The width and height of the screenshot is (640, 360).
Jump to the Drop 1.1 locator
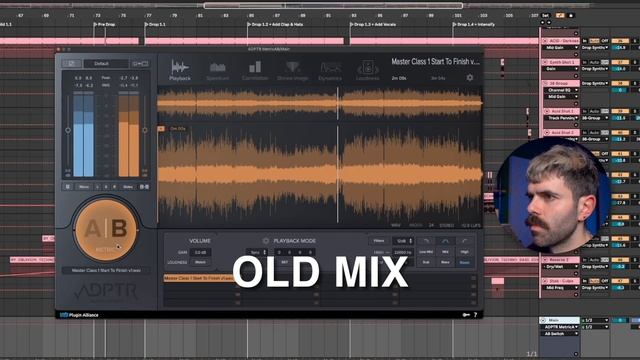pyautogui.click(x=156, y=24)
